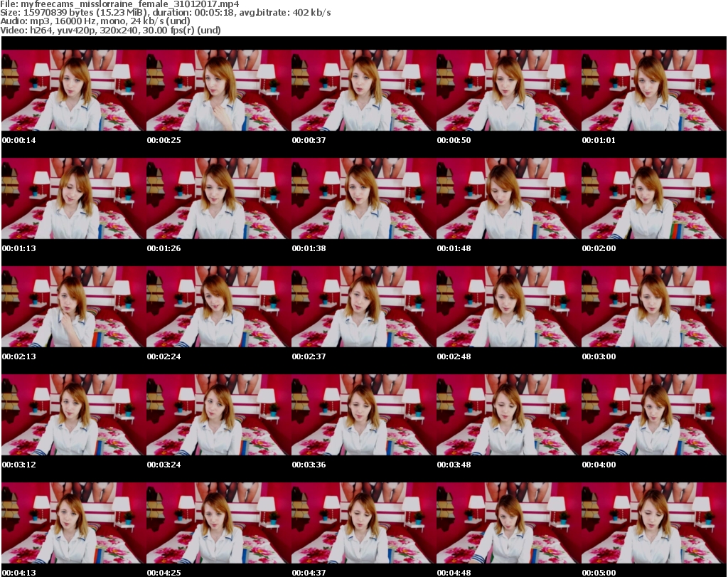728x577 pixels.
Task: Click the frame above timestamp 00:04:48
Action: click(509, 523)
